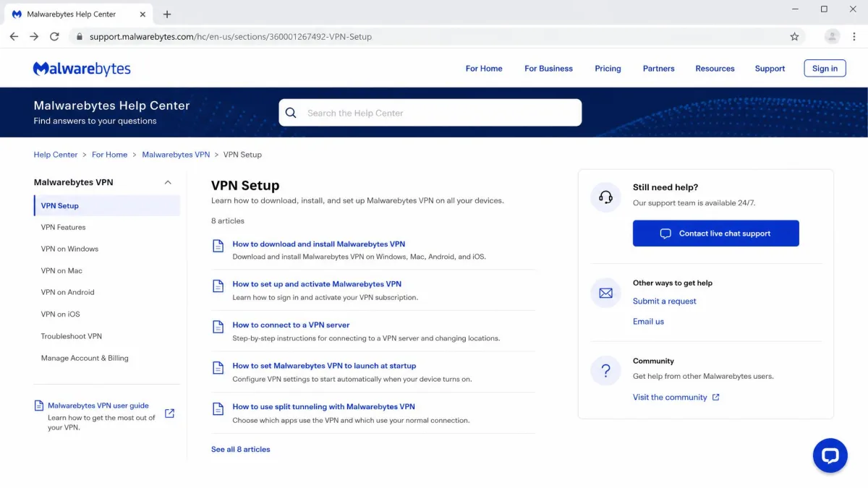Click the search magnifier icon
This screenshot has height=488, width=868.
click(291, 113)
